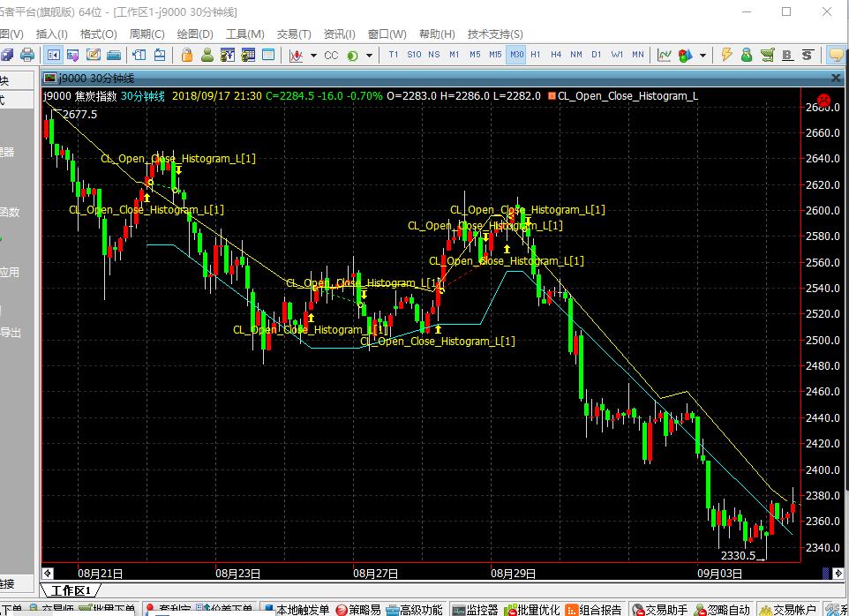Screen dimensions: 849x616
Task: Click the right arrow under the chart
Action: (838, 573)
